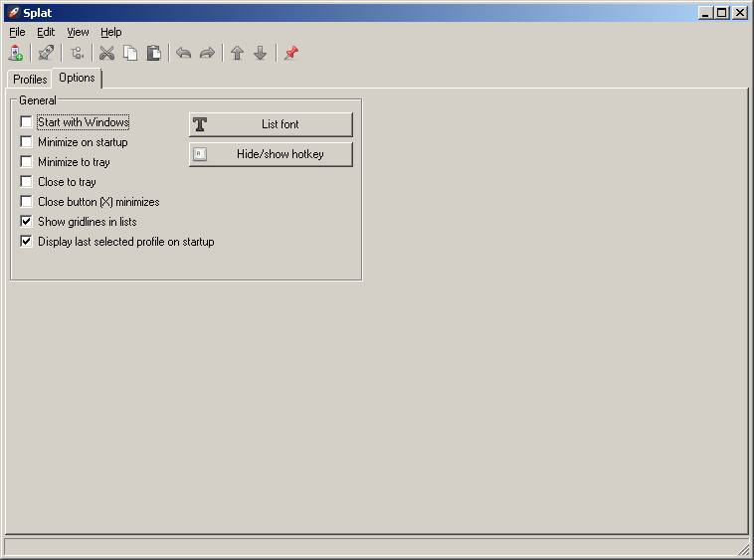Click the undo arrow icon
This screenshot has width=754, height=560.
[x=183, y=54]
